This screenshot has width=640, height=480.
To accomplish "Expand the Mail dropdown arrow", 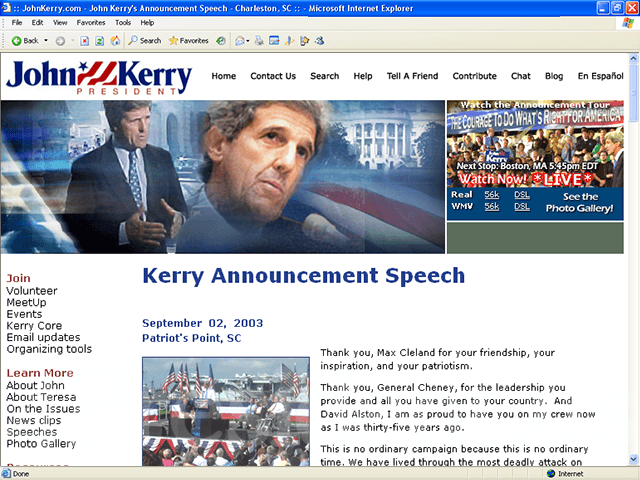I will 248,41.
